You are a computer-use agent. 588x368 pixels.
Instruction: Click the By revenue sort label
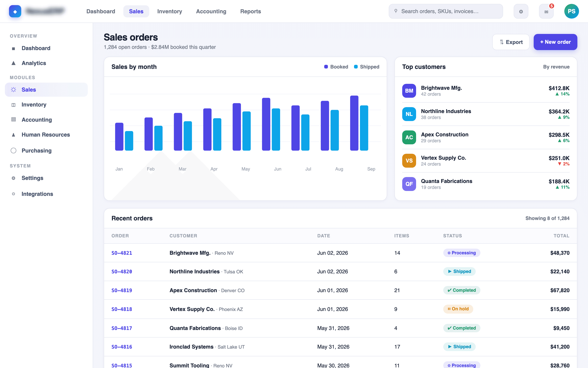pyautogui.click(x=556, y=67)
